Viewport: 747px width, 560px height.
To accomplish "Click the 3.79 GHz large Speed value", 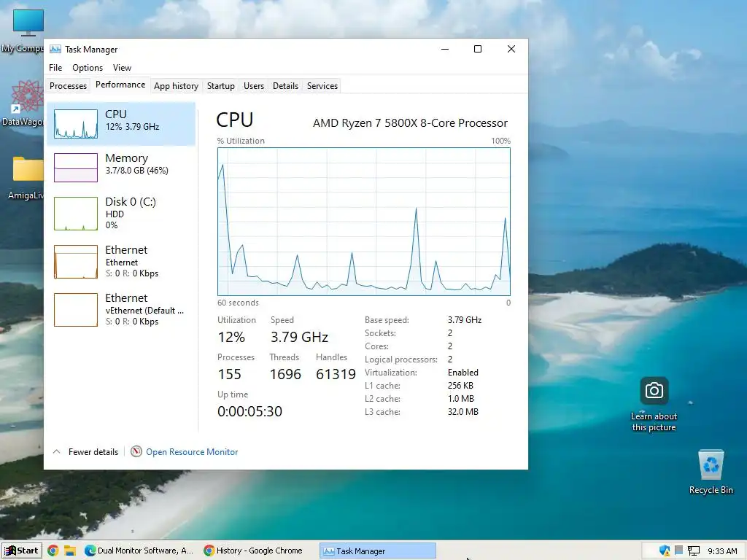I will click(299, 337).
